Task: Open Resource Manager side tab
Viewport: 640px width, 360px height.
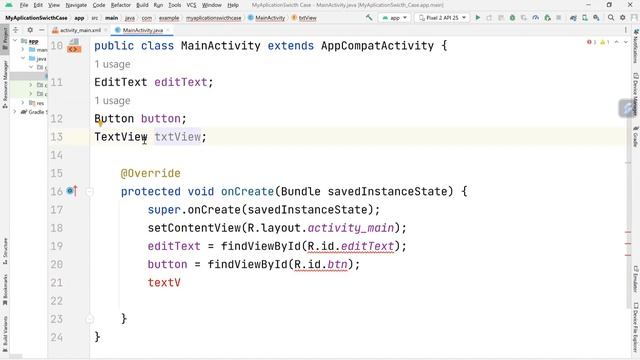Action: [5, 84]
